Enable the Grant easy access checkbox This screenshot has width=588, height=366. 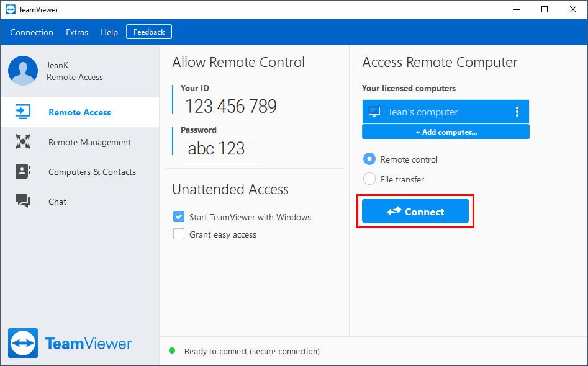click(179, 234)
